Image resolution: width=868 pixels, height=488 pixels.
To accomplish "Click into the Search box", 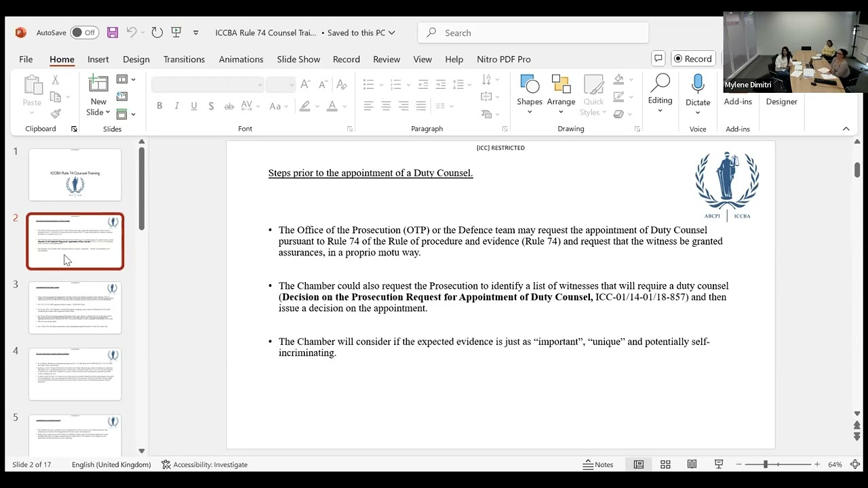I will 534,33.
